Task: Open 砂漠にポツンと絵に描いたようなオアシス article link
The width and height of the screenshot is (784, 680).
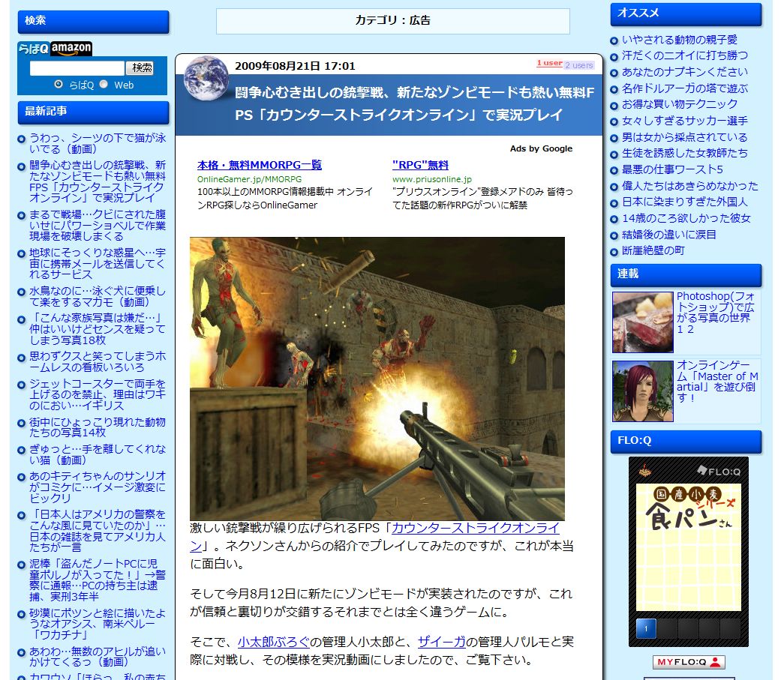Action: pyautogui.click(x=98, y=624)
